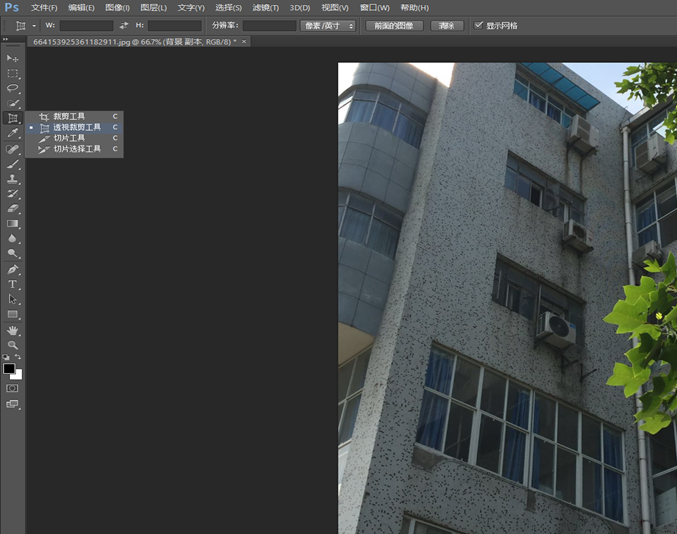Toggle the 显示网格 checkbox
The height and width of the screenshot is (534, 677).
[x=479, y=25]
